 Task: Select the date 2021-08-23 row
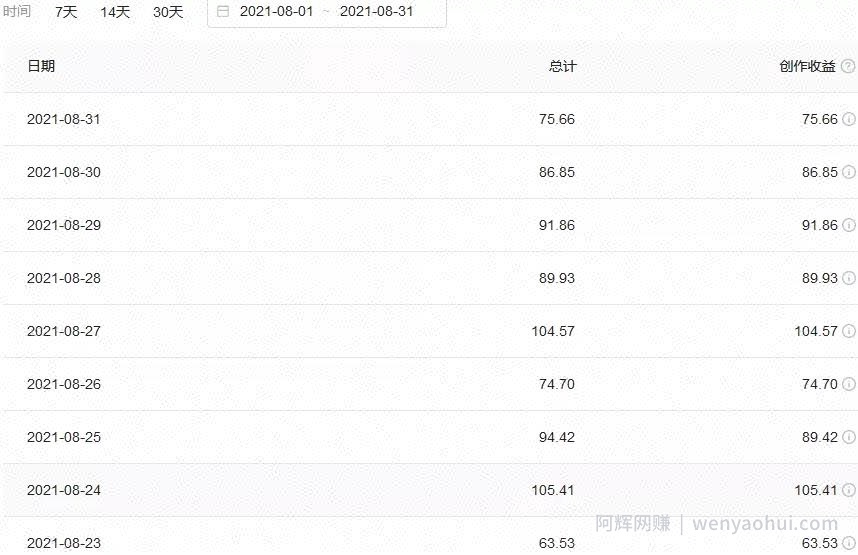click(429, 536)
